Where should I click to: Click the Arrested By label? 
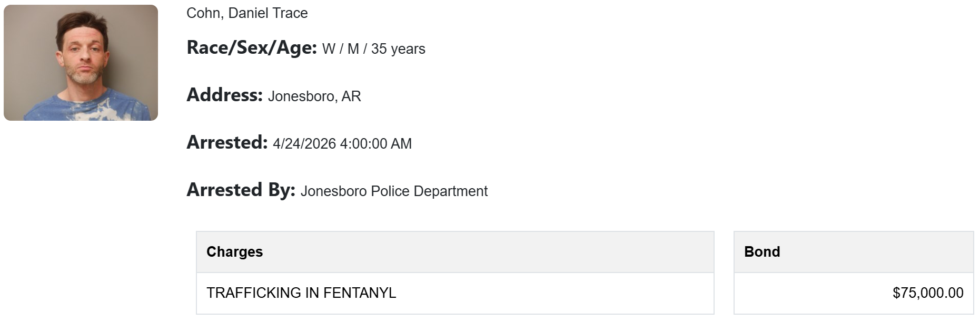coord(241,190)
